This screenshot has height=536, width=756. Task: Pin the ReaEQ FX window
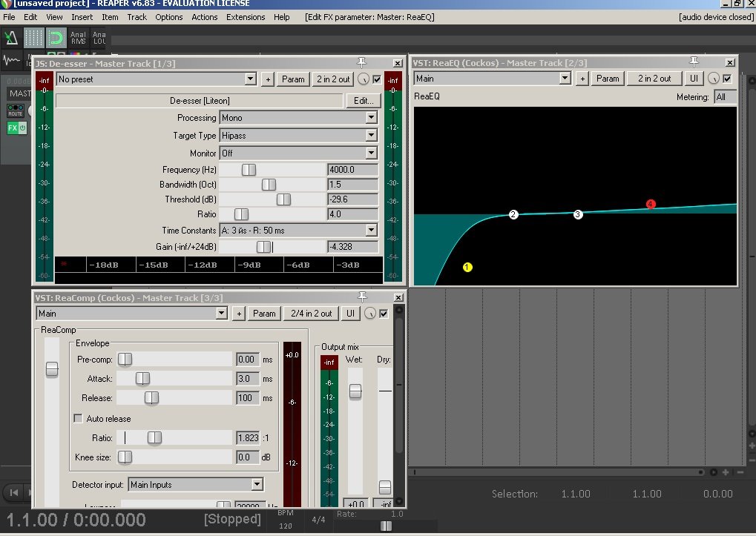pyautogui.click(x=694, y=62)
